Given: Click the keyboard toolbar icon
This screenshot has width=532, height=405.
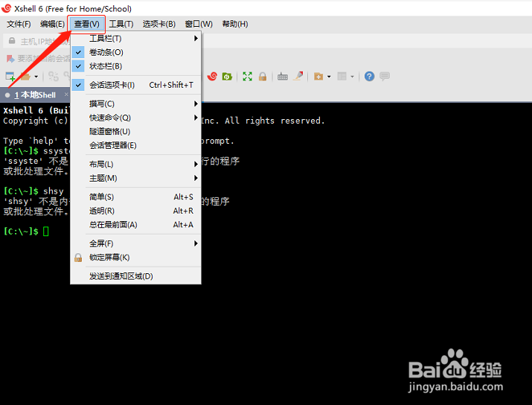Looking at the screenshot, I should [282, 77].
